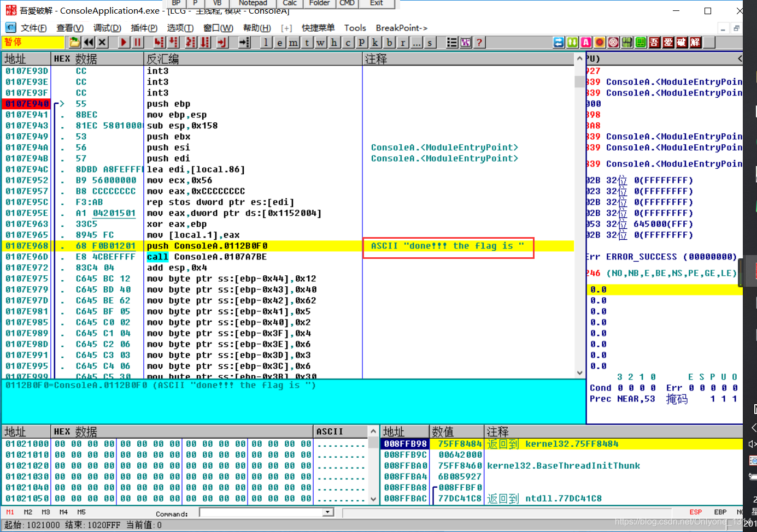Viewport: 757px width, 532px height.
Task: Click the trace over icon
Action: click(205, 42)
